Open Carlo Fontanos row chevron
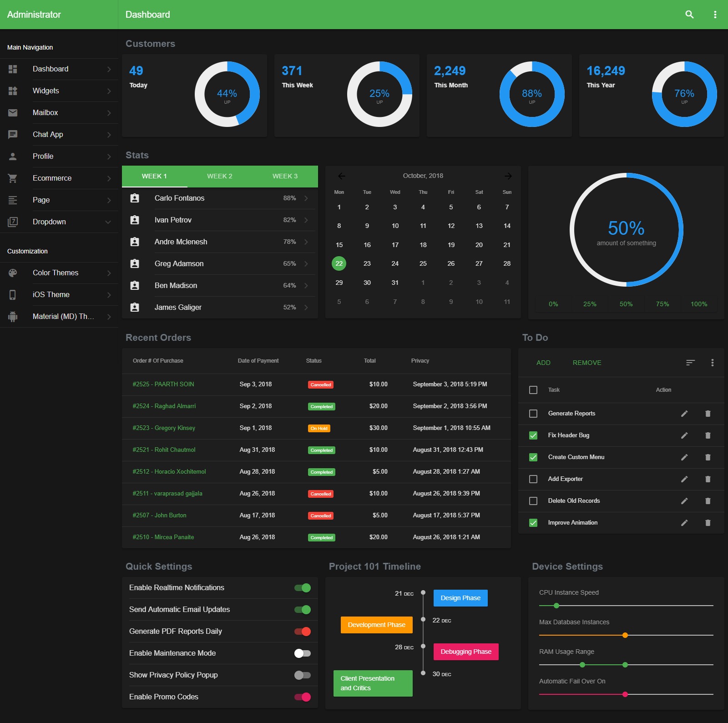728x723 pixels. click(x=306, y=198)
